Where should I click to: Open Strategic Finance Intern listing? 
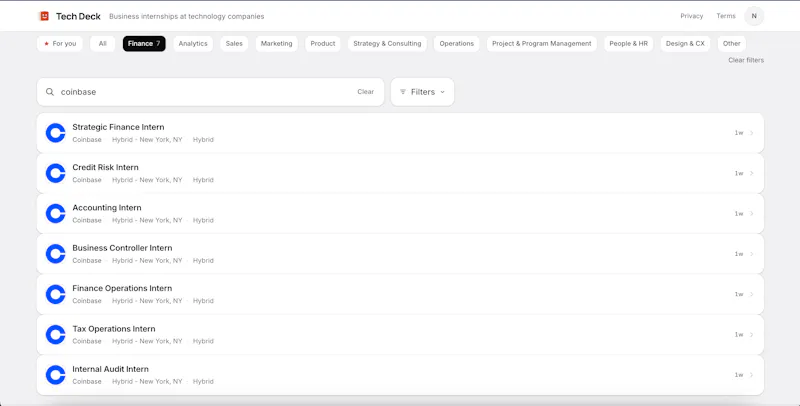tap(400, 133)
